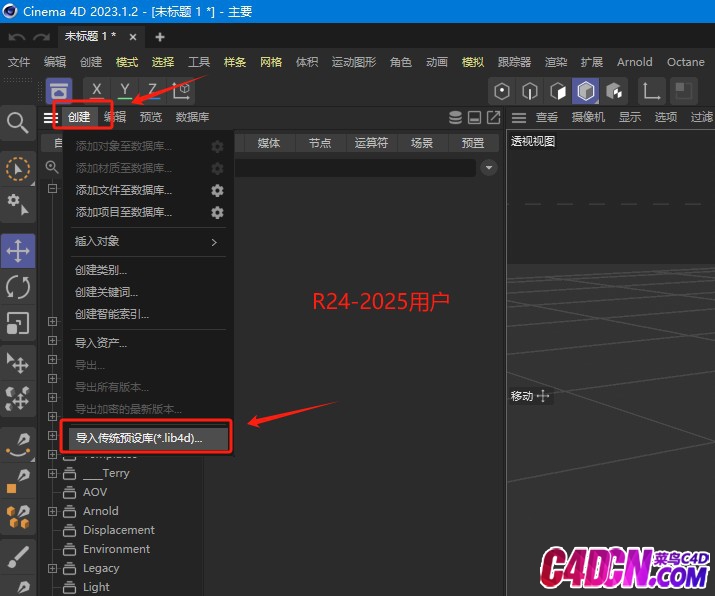Select Model mode cube icon
Image resolution: width=715 pixels, height=596 pixels.
[x=586, y=91]
